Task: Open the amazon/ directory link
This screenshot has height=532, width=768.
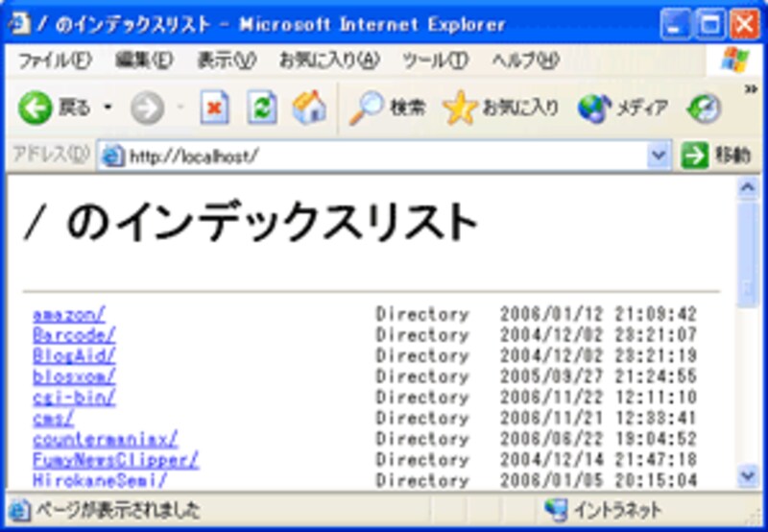Action: [x=69, y=314]
